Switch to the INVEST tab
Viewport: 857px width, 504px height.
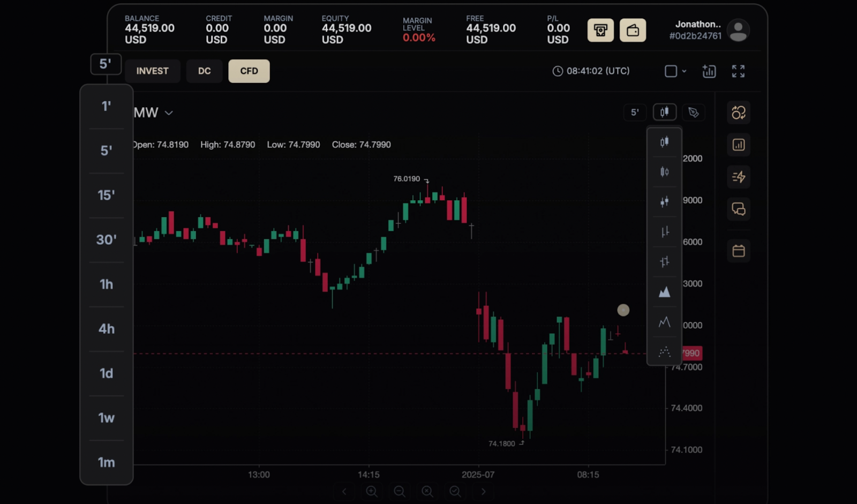(152, 71)
